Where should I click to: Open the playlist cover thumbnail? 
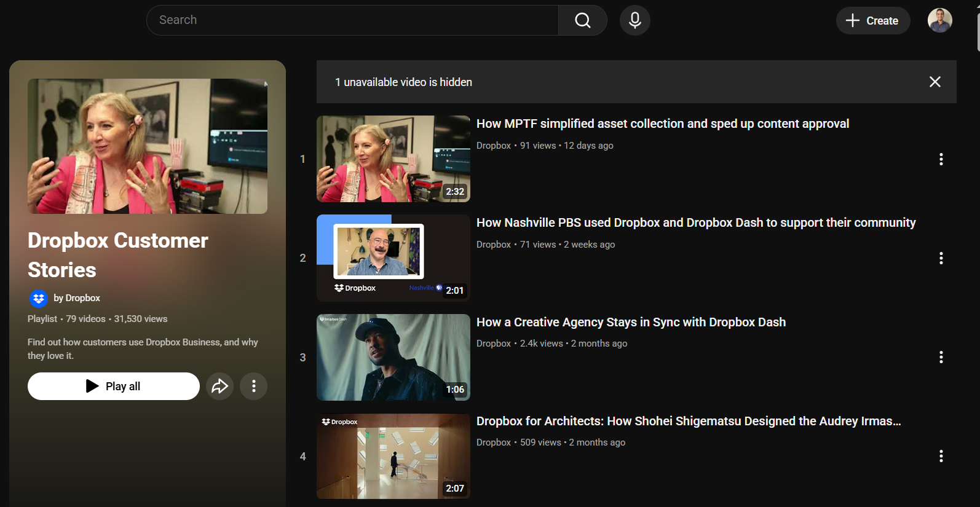[148, 146]
